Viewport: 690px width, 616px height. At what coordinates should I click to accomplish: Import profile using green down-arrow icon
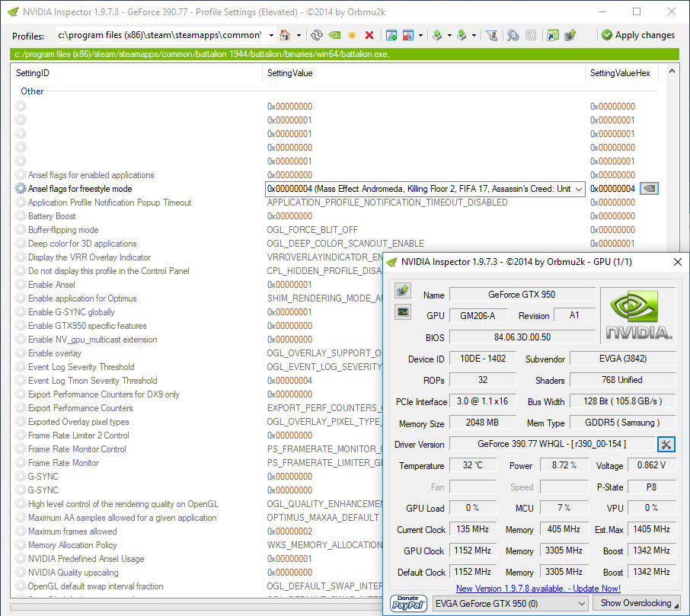coord(462,35)
